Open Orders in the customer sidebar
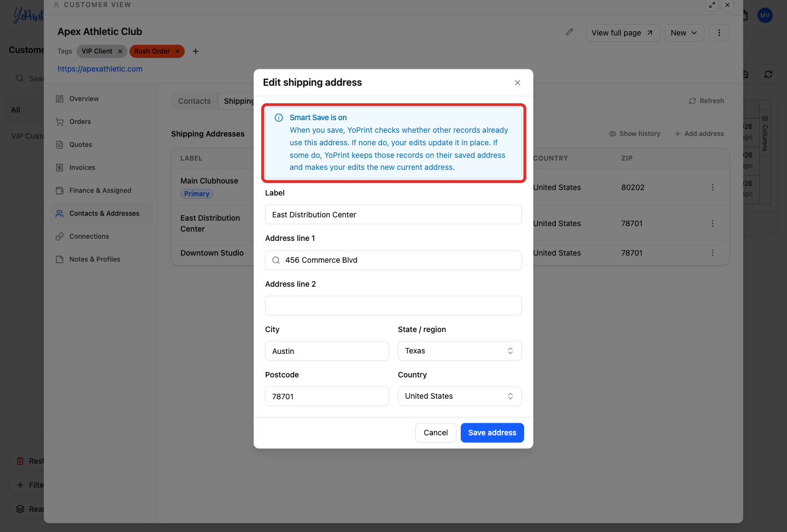This screenshot has height=532, width=787. [101, 122]
